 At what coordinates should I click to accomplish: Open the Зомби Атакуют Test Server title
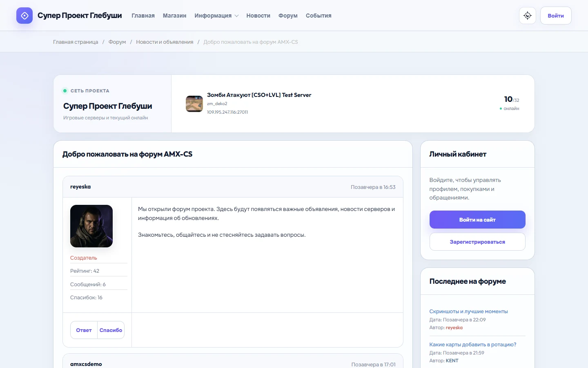pyautogui.click(x=259, y=95)
